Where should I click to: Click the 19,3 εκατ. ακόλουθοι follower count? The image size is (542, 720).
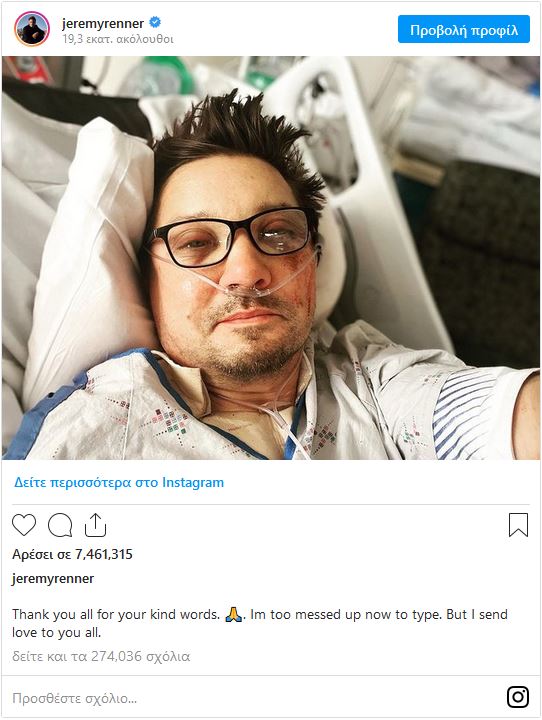click(x=118, y=39)
